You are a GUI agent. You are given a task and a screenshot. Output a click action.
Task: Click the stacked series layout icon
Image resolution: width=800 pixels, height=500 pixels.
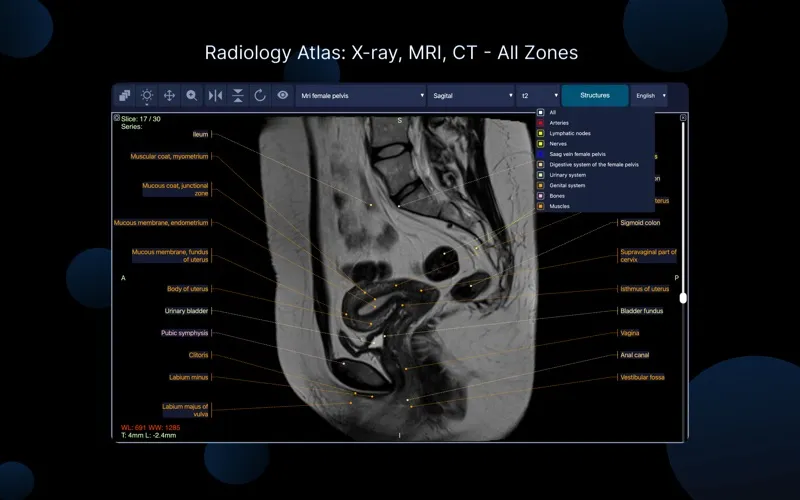pyautogui.click(x=124, y=95)
